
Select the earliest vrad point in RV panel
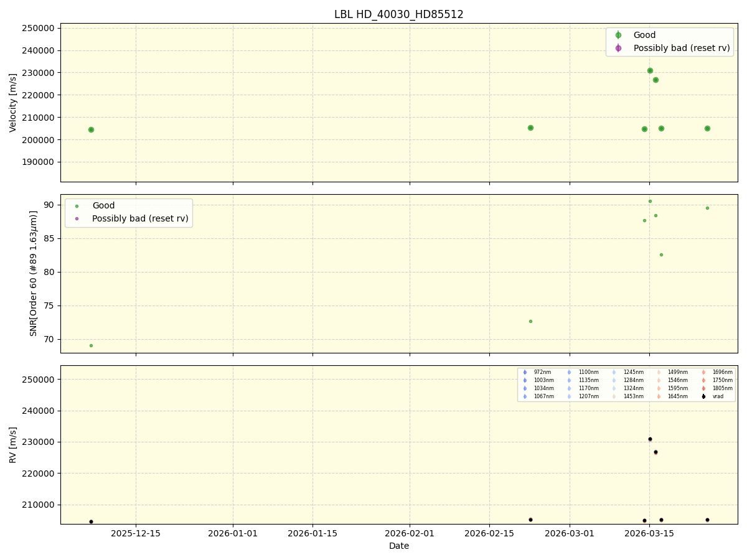91,521
